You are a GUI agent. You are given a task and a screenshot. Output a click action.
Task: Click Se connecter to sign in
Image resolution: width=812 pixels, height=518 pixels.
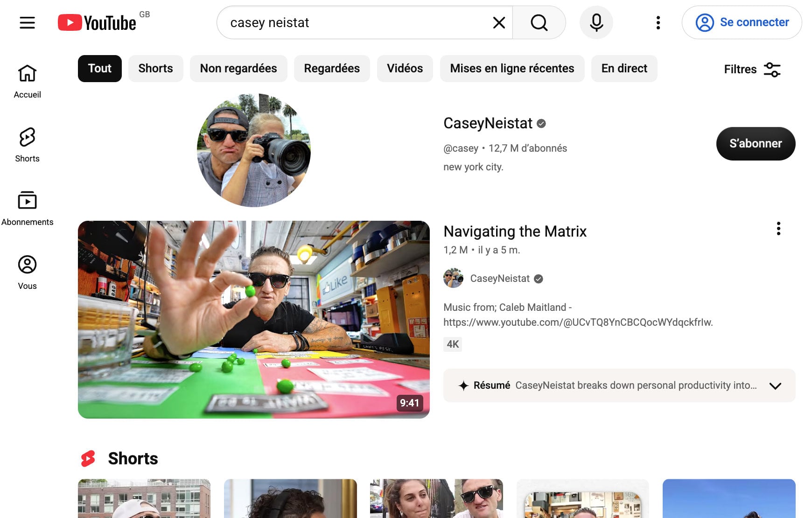coord(742,22)
